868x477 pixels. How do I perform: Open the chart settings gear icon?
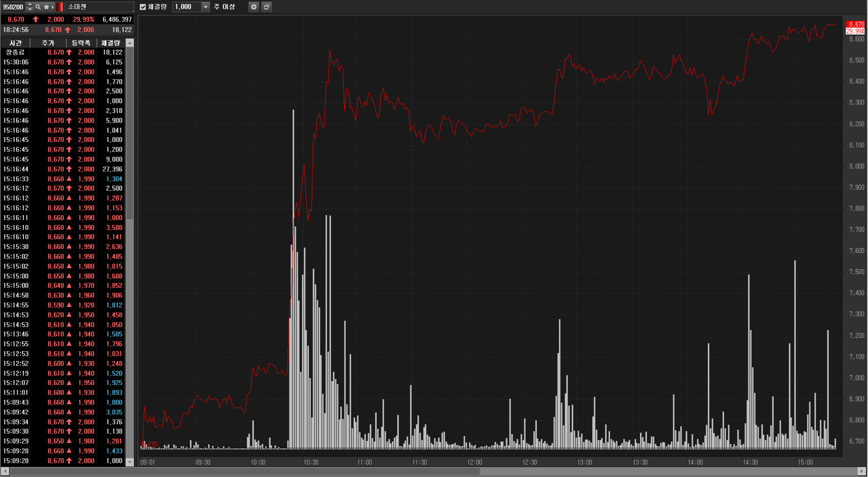coord(253,7)
